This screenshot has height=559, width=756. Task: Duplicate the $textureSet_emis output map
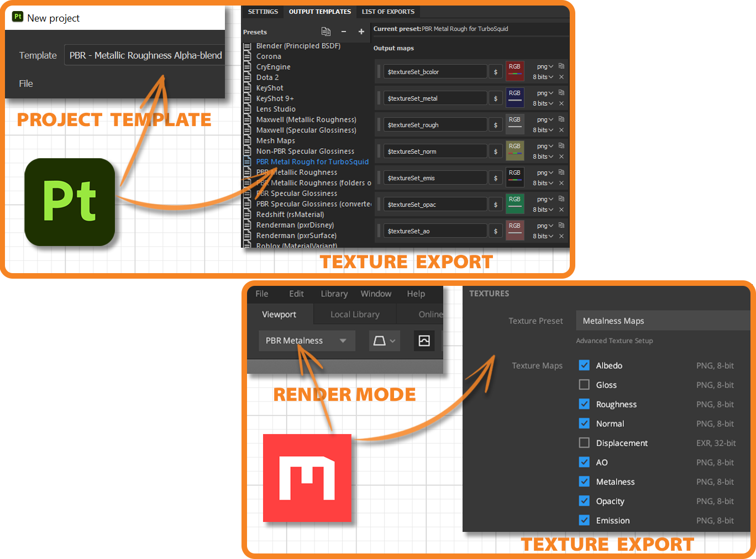tap(561, 172)
